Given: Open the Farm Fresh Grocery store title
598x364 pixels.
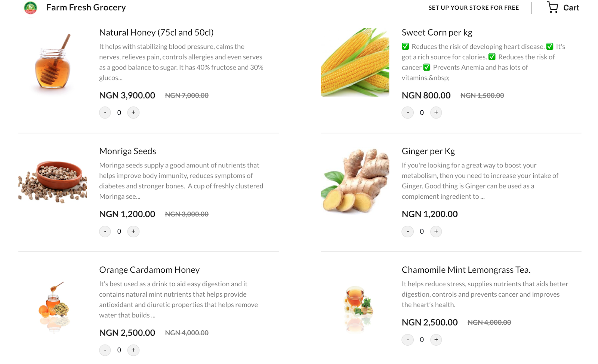Looking at the screenshot, I should point(86,7).
